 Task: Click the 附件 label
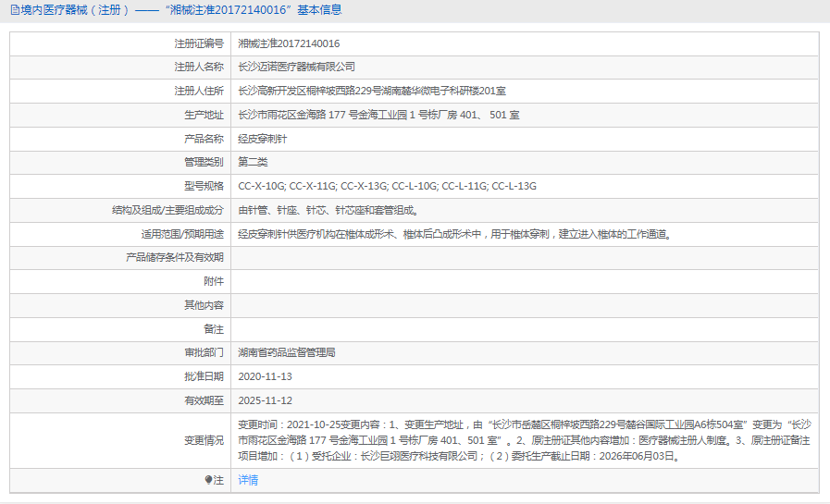[214, 281]
